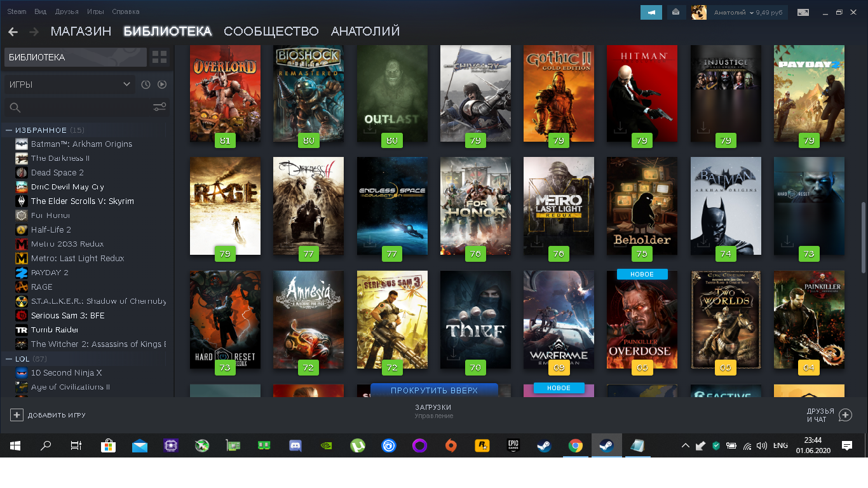The height and width of the screenshot is (488, 868).
Task: Toggle ready-to-play filter icon
Action: [x=162, y=85]
